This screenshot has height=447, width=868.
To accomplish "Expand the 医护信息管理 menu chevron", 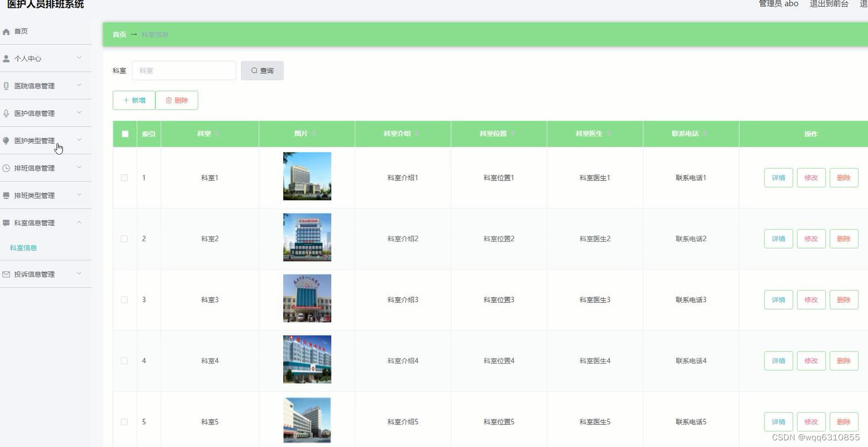I will [x=79, y=113].
